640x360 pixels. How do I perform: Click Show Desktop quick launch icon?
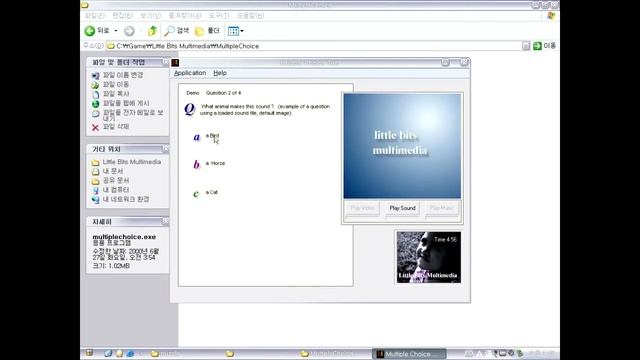(x=108, y=353)
